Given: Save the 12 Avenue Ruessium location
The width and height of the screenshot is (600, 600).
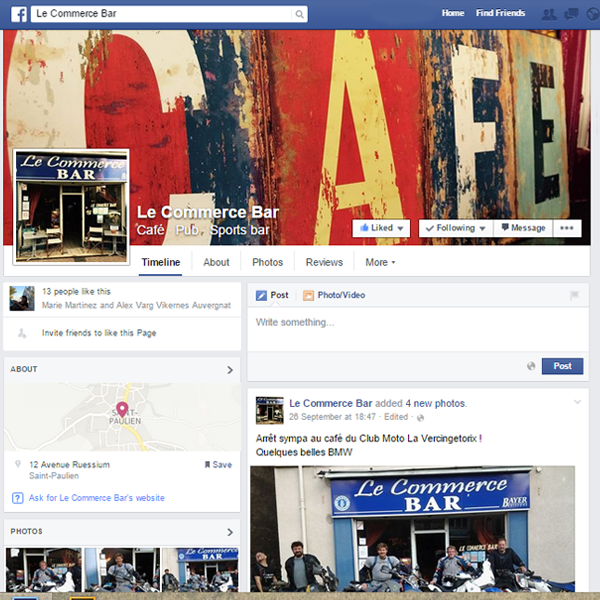Looking at the screenshot, I should 218,465.
